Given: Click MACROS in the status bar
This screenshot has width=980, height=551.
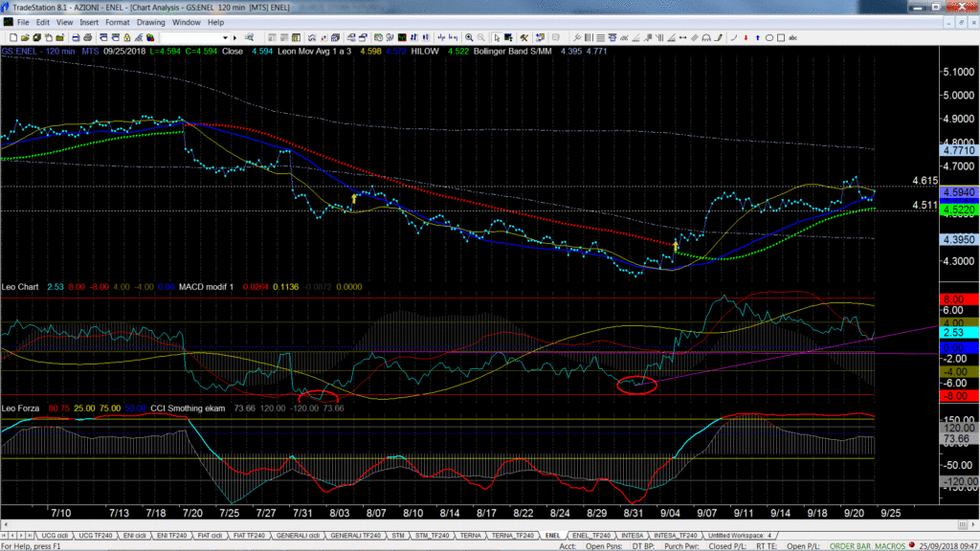Looking at the screenshot, I should (x=890, y=546).
